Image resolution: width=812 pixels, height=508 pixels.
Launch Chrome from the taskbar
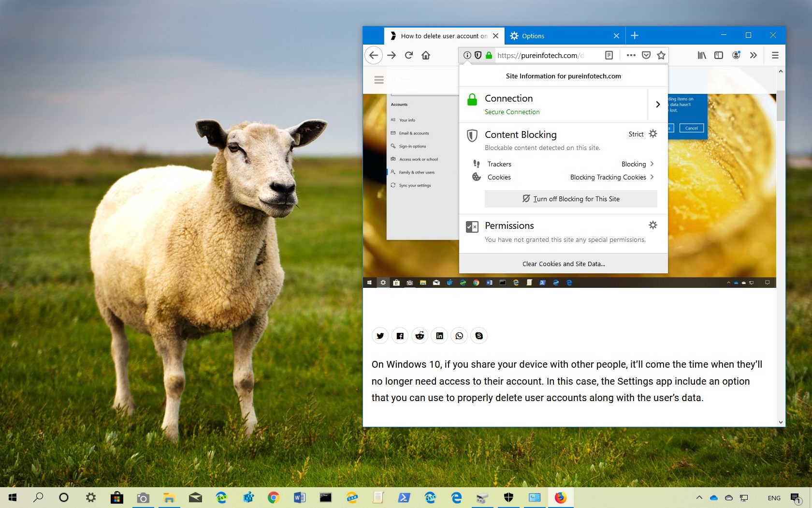tap(274, 497)
